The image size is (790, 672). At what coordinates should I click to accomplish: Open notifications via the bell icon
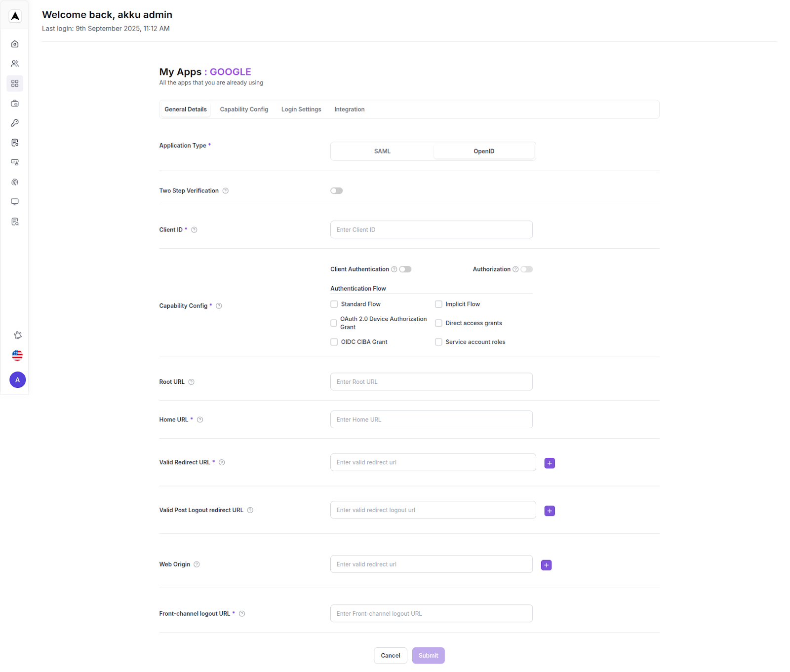coord(18,335)
